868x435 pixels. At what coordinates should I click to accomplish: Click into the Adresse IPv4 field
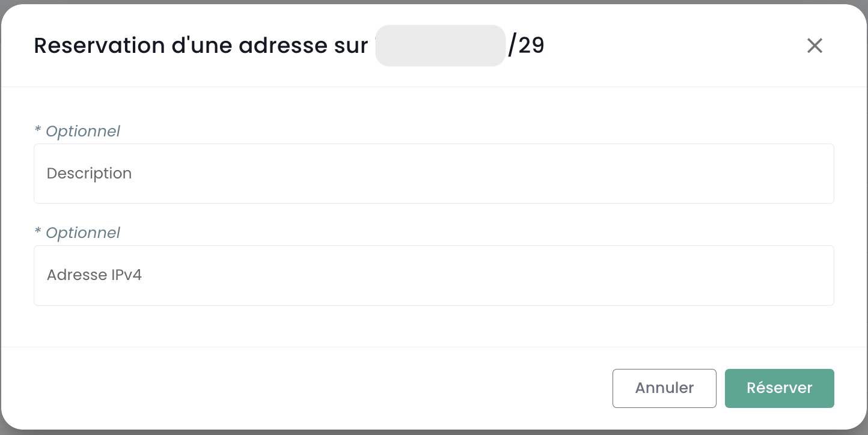pyautogui.click(x=433, y=275)
